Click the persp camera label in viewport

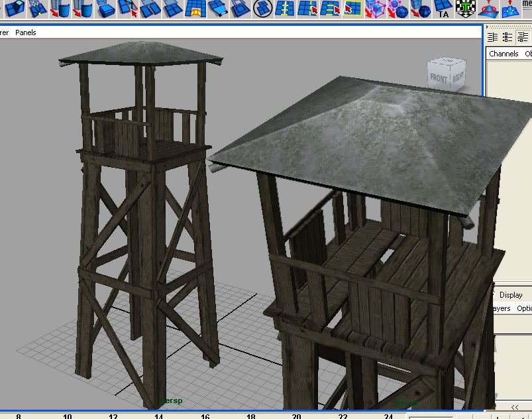tap(172, 400)
